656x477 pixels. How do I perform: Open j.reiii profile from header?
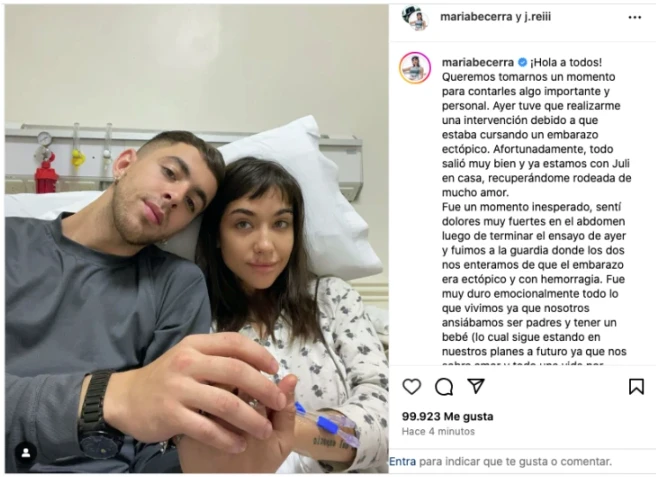[x=538, y=17]
